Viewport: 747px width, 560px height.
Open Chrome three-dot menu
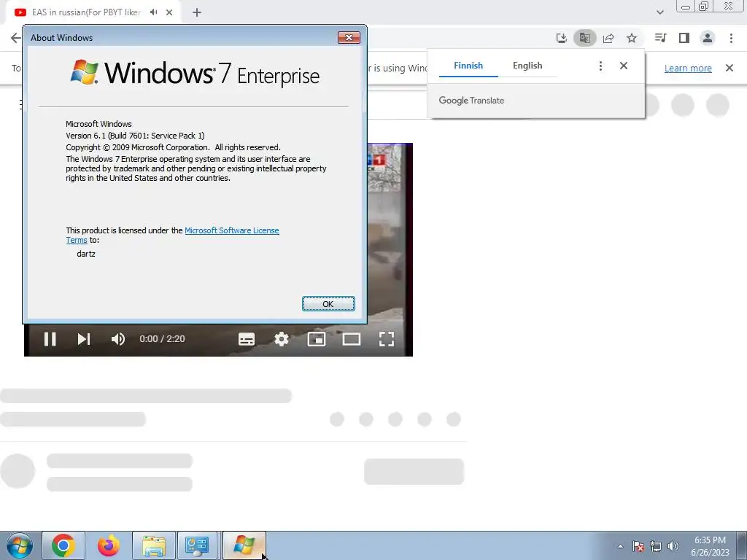pyautogui.click(x=731, y=38)
